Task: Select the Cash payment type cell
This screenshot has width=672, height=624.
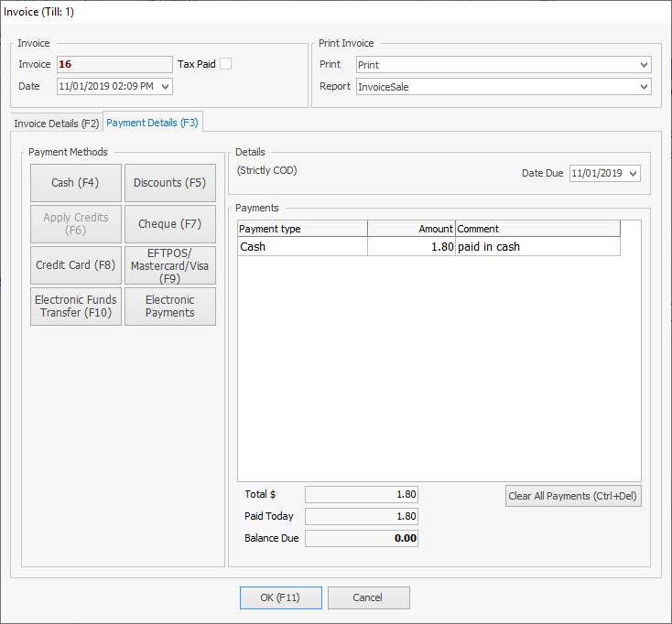Action: tap(302, 247)
